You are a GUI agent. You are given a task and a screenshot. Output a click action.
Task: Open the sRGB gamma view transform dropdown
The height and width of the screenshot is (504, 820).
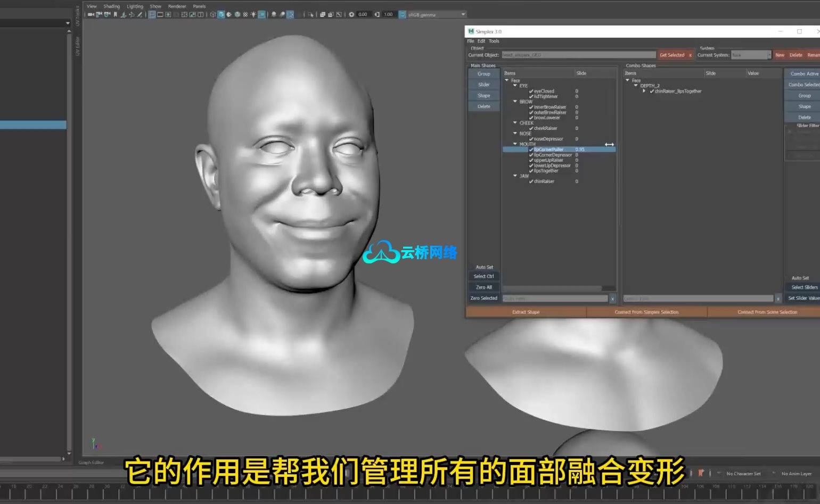point(463,14)
